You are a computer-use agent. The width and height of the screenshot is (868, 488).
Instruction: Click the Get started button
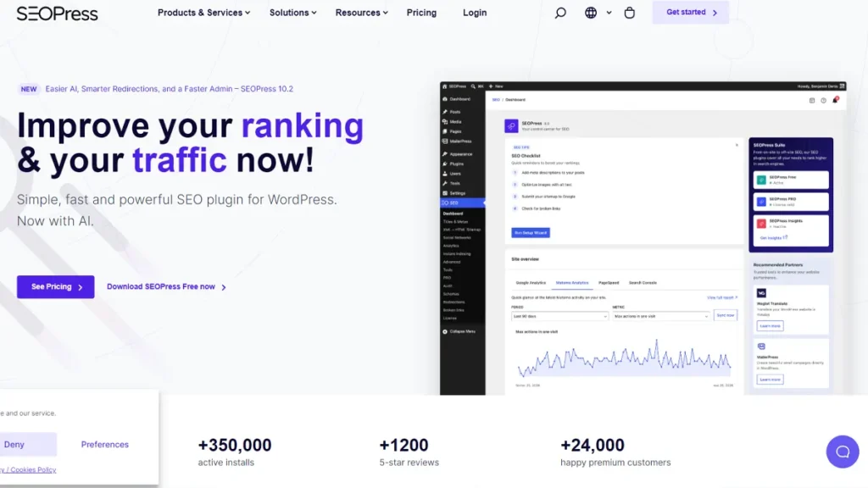coord(690,12)
